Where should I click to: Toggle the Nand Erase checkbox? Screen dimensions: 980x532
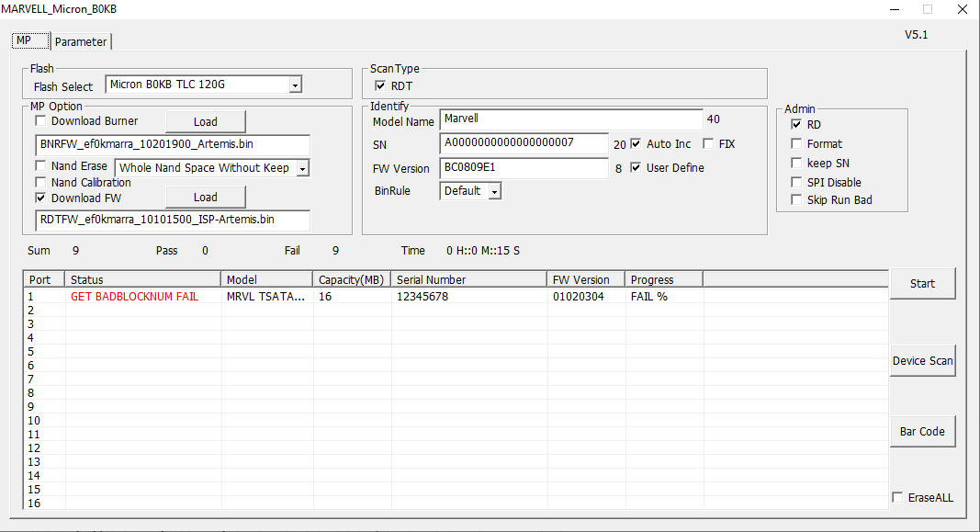40,165
